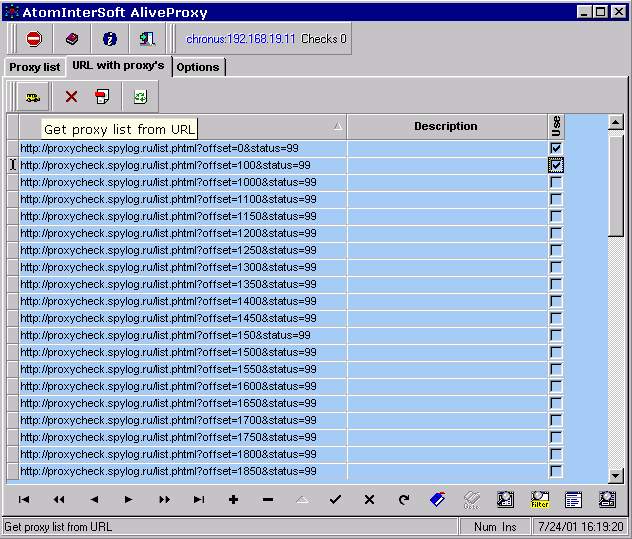The height and width of the screenshot is (539, 632).
Task: Click the yellow Filter icon
Action: (x=540, y=499)
